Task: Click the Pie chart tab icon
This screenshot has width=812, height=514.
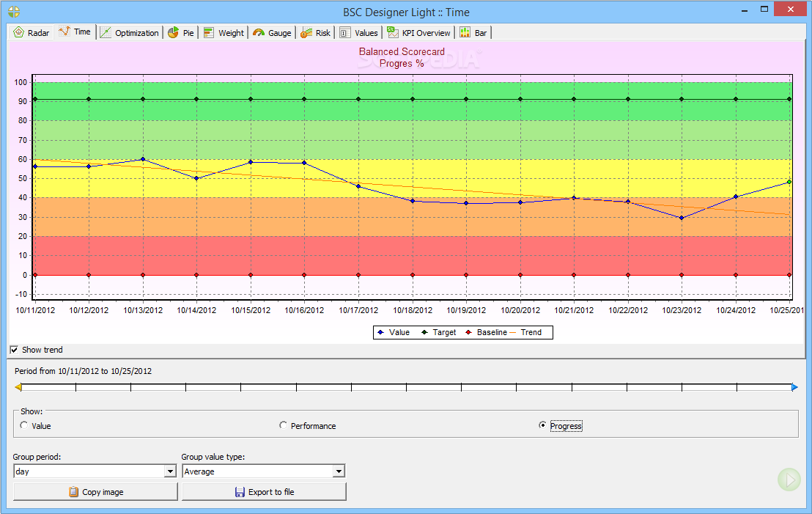Action: click(x=174, y=33)
